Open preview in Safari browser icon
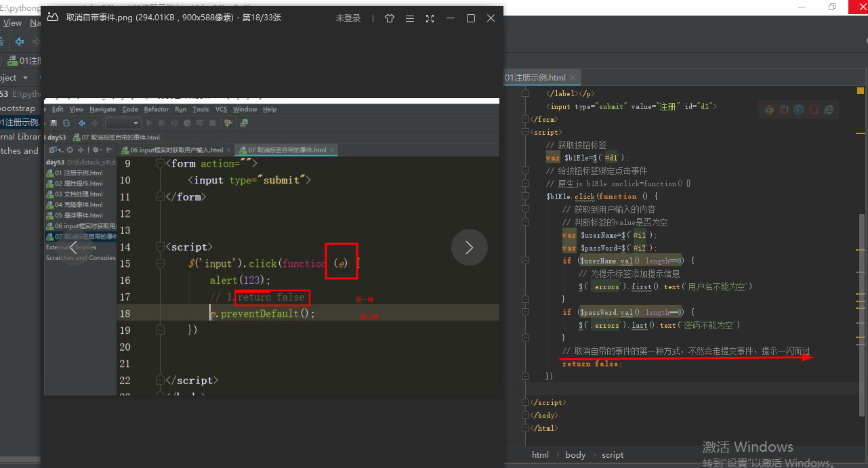The width and height of the screenshot is (868, 468). [x=799, y=109]
